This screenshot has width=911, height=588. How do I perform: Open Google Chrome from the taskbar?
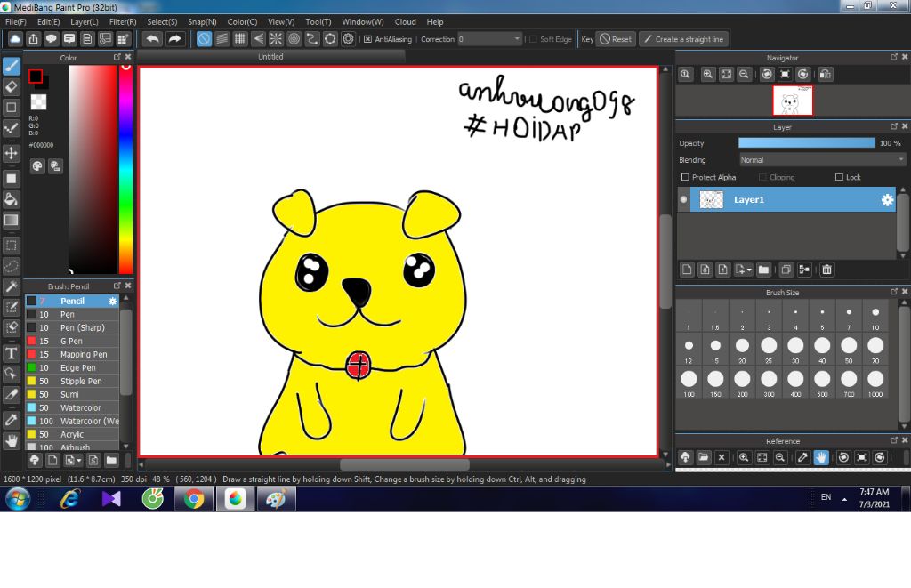(194, 499)
